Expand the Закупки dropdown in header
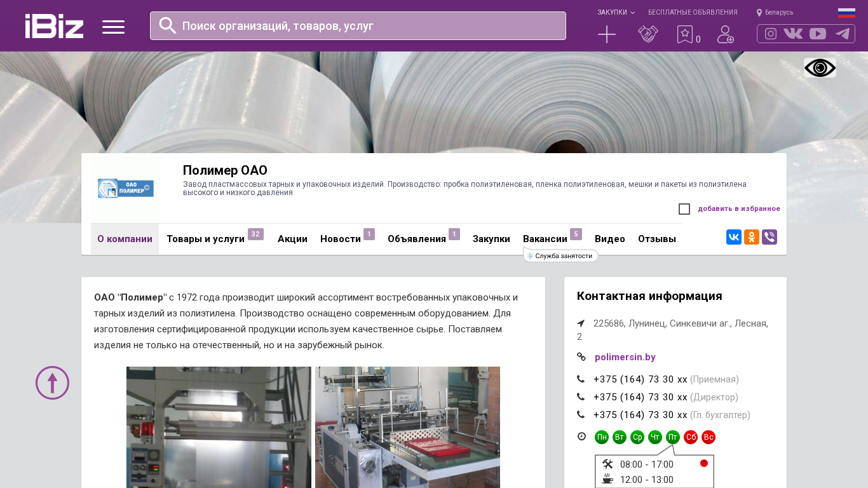The height and width of the screenshot is (488, 868). coord(616,12)
